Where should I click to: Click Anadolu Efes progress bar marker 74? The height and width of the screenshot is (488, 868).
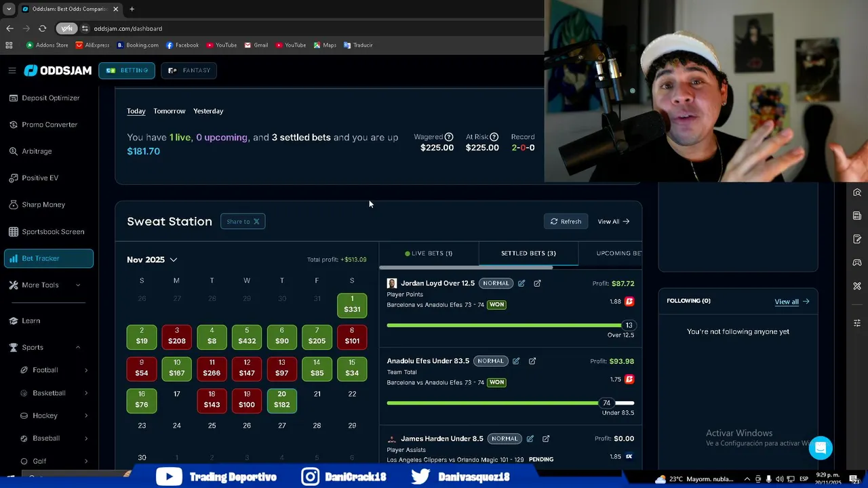coord(607,403)
